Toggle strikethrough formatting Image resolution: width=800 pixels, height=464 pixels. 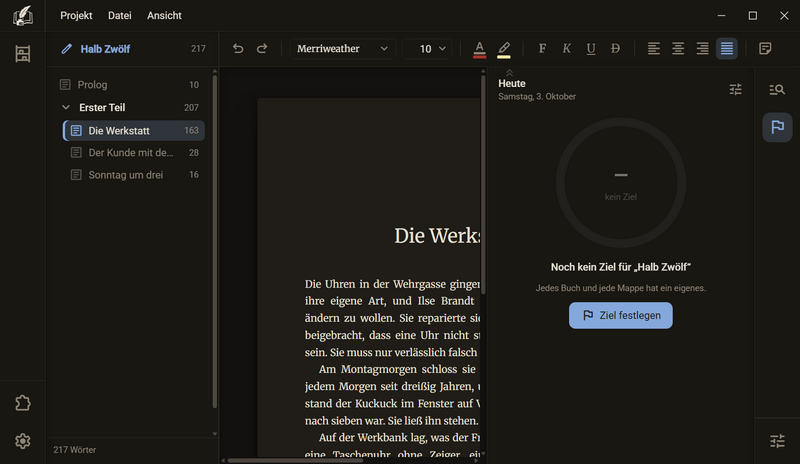pos(615,48)
